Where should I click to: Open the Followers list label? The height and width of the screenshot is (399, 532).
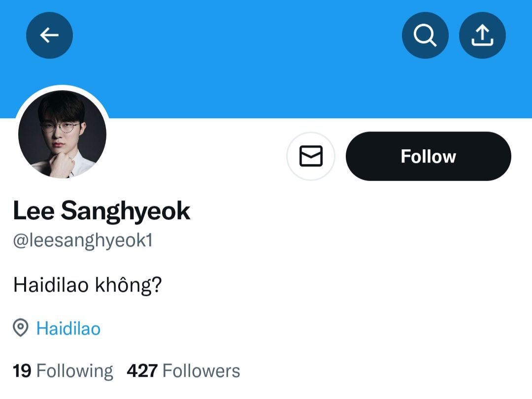tap(201, 371)
